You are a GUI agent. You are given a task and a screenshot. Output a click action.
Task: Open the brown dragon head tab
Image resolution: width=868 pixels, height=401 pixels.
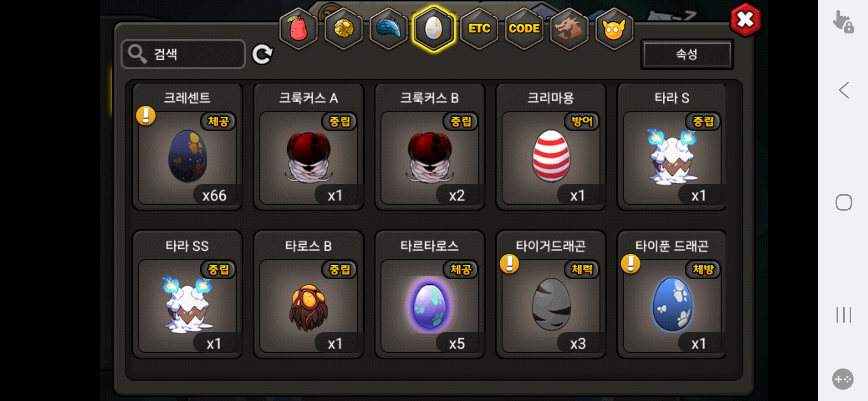[x=569, y=28]
